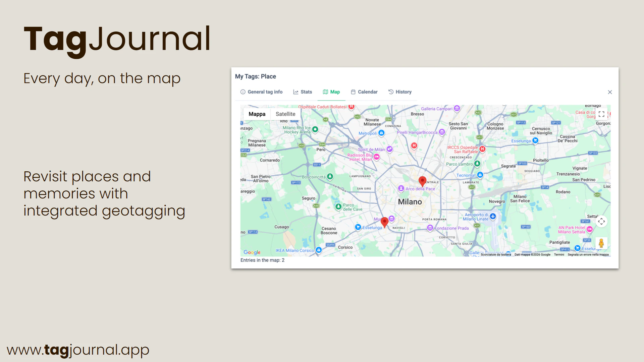Close the My Tags: Place dialog

point(610,92)
